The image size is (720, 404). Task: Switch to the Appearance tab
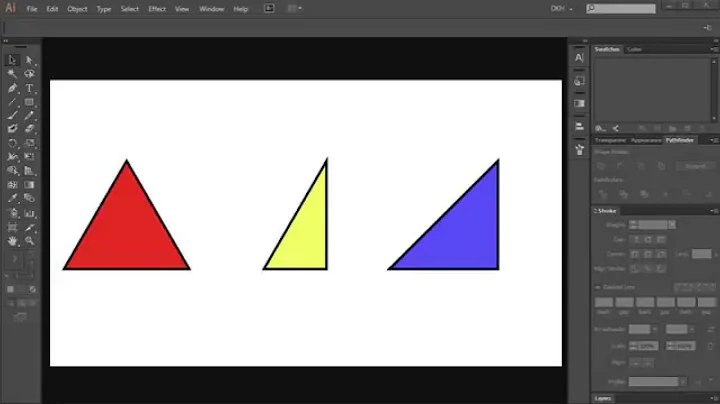click(x=646, y=140)
